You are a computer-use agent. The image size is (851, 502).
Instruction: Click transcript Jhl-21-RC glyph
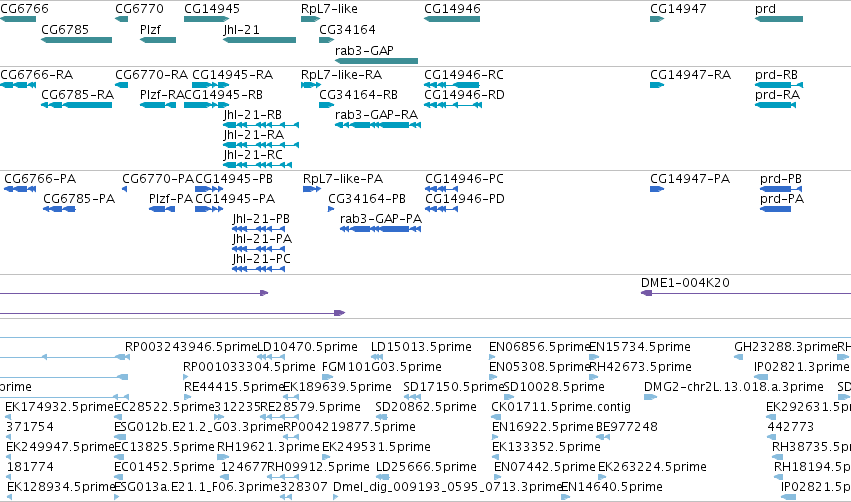258,165
